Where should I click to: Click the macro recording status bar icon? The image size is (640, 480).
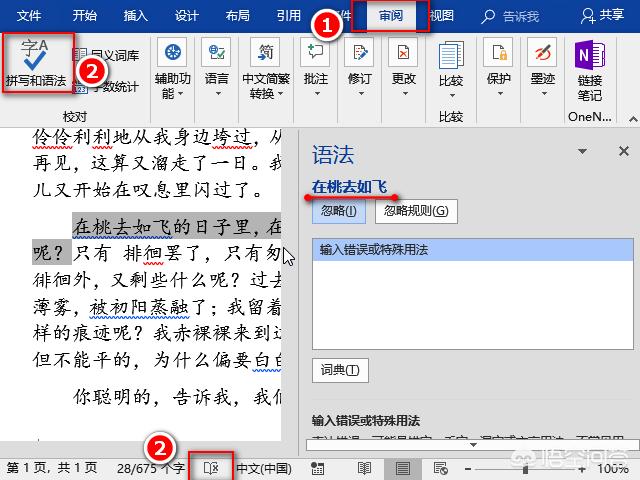click(317, 468)
